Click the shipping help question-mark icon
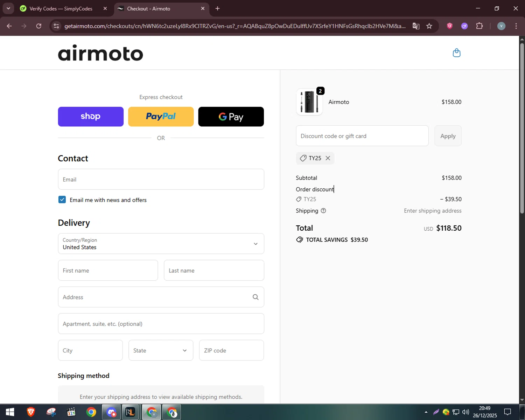 tap(323, 211)
